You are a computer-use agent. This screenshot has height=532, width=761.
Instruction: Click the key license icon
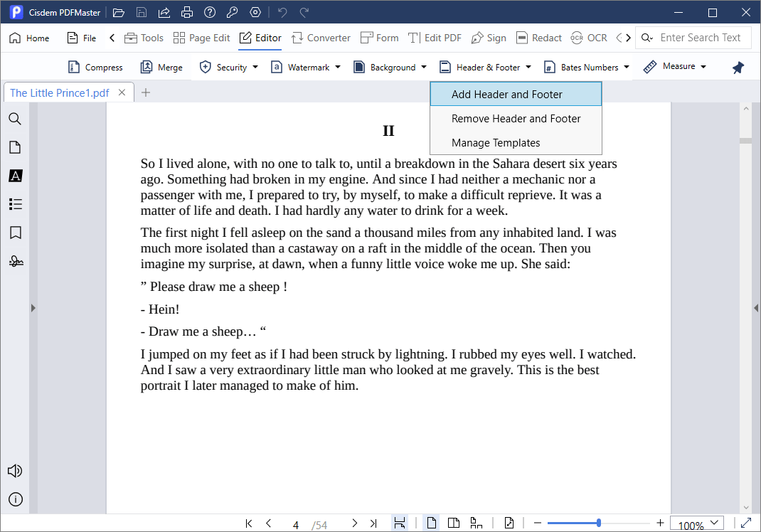tap(233, 13)
